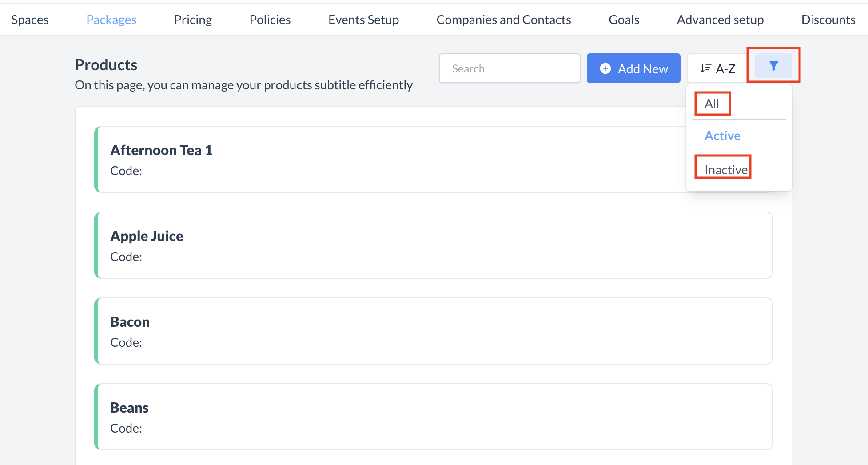Viewport: 868px width, 465px height.
Task: Click inside the Search field
Action: [510, 68]
